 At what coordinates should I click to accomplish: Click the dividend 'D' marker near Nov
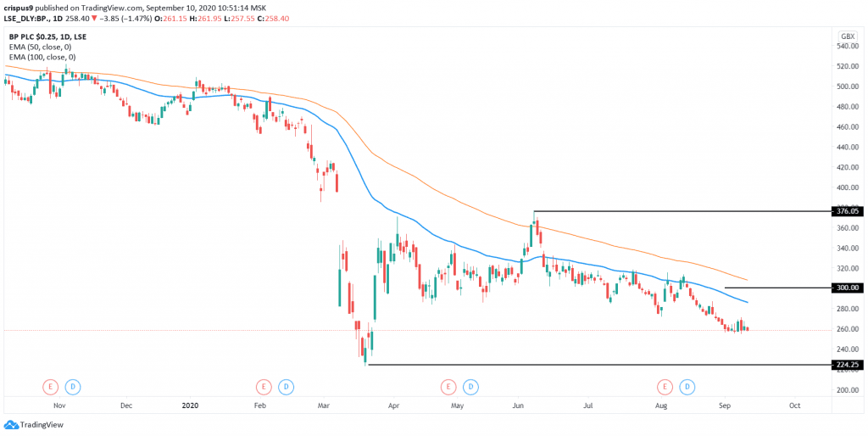coord(73,386)
